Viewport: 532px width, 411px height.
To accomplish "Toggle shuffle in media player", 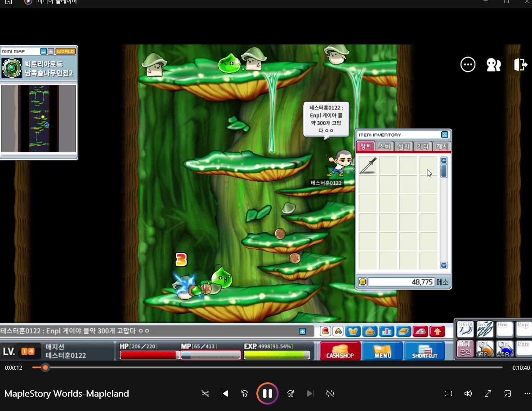I will point(205,393).
